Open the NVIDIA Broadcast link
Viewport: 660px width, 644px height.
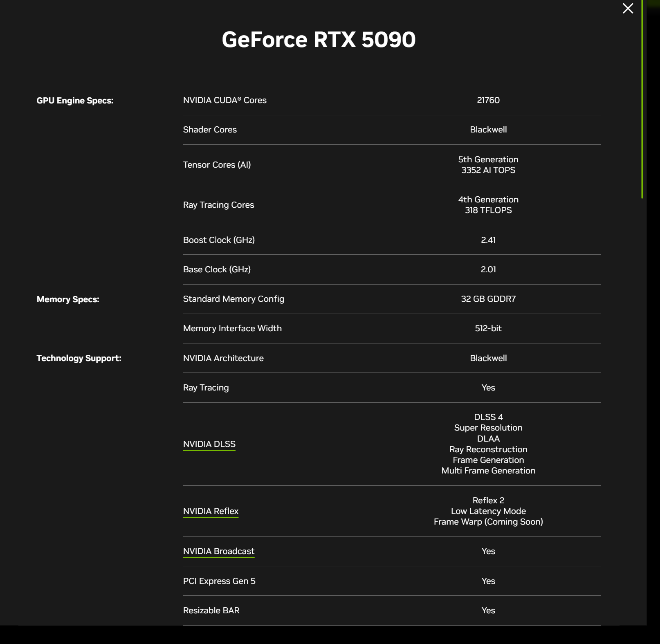pyautogui.click(x=219, y=551)
